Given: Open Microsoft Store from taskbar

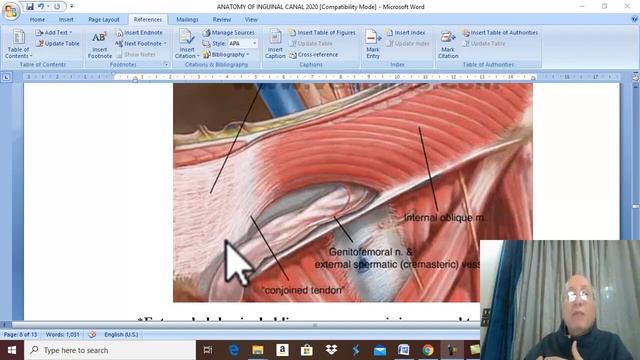Looking at the screenshot, I should coord(307,350).
